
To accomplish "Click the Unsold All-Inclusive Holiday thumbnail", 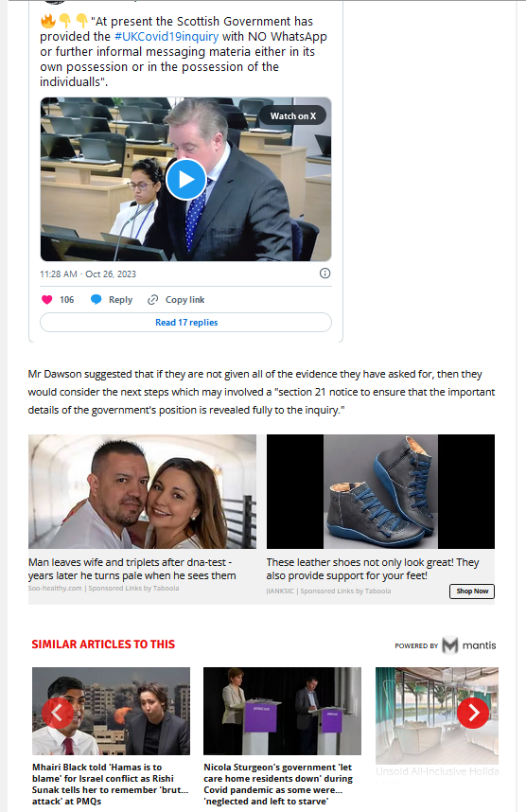I will (437, 715).
